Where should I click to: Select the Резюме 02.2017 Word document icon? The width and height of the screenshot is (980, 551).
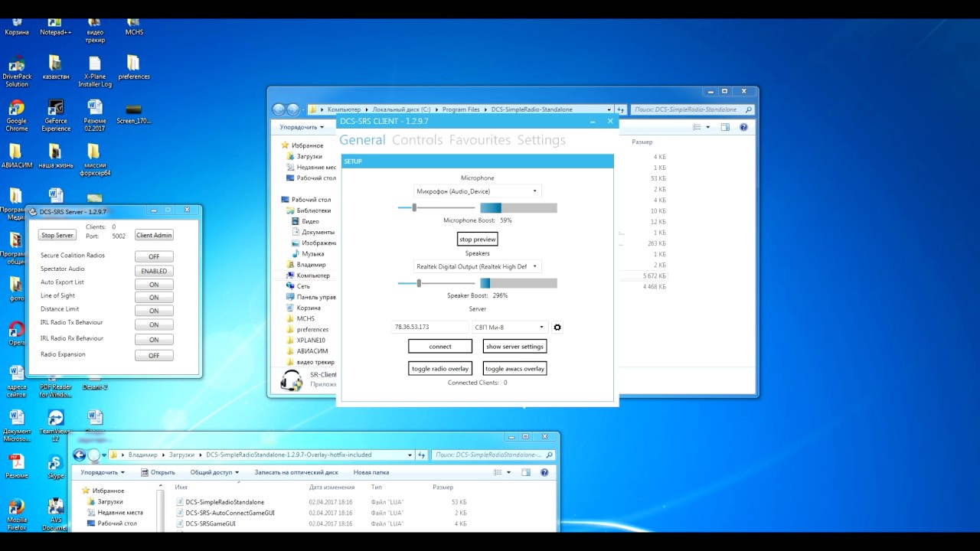[94, 115]
